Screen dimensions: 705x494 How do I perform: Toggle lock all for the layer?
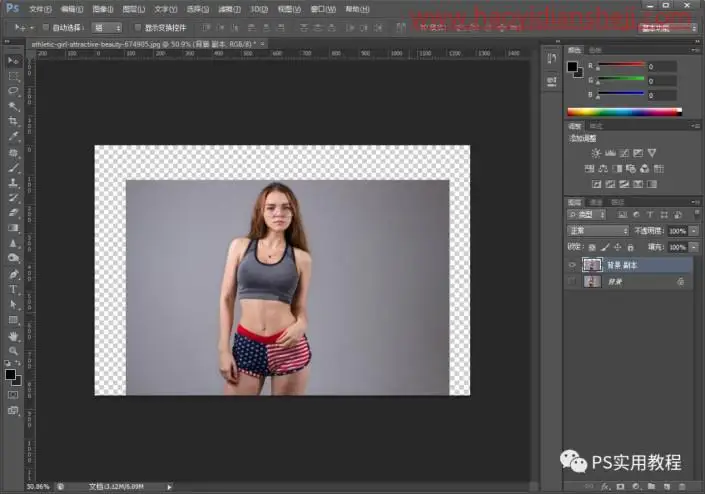tap(630, 247)
